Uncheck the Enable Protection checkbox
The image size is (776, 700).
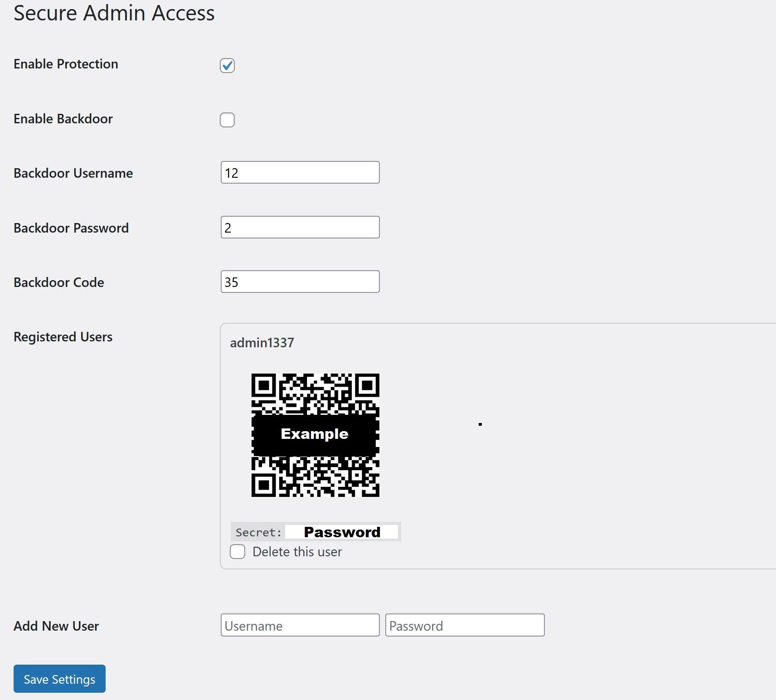click(227, 65)
